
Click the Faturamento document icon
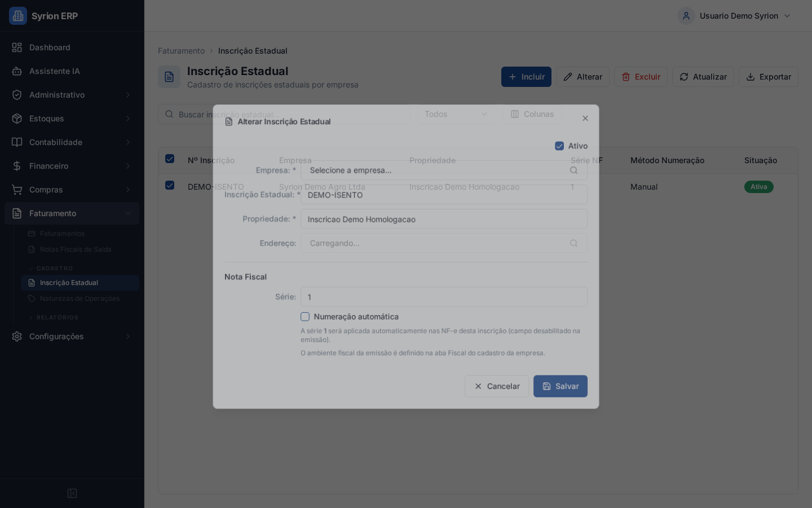pos(17,213)
